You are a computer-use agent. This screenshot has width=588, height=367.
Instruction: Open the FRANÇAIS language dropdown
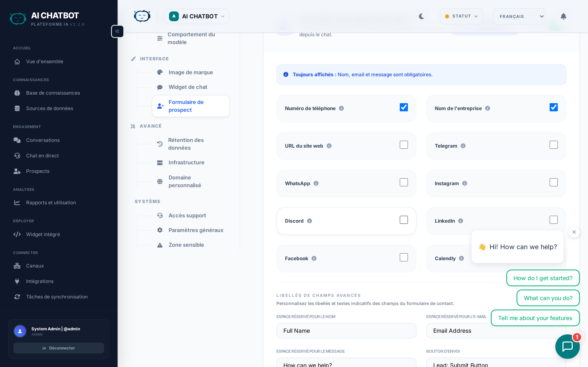coord(519,16)
